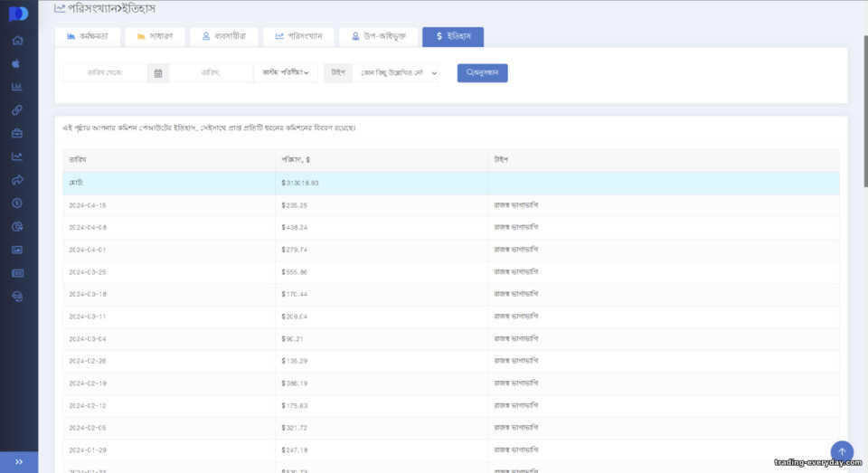
Task: Switch to the সাধারণ tab
Action: (155, 36)
